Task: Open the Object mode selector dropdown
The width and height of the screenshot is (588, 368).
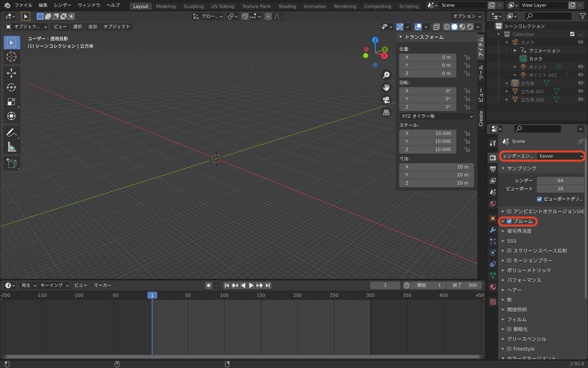Action: coord(26,27)
